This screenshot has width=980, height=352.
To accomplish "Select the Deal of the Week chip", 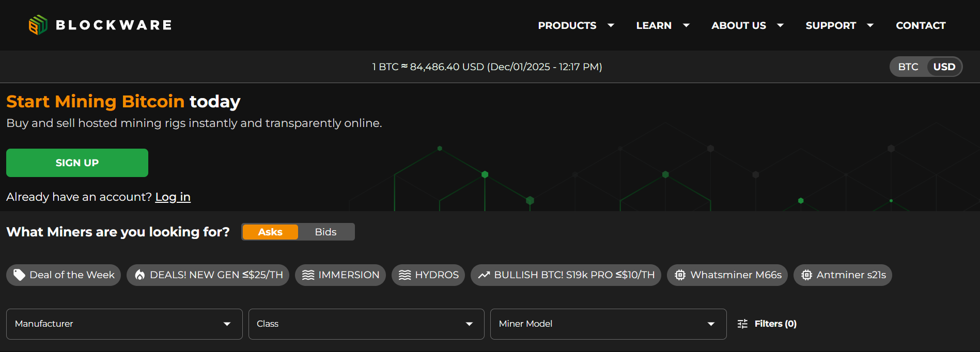I will (x=64, y=275).
